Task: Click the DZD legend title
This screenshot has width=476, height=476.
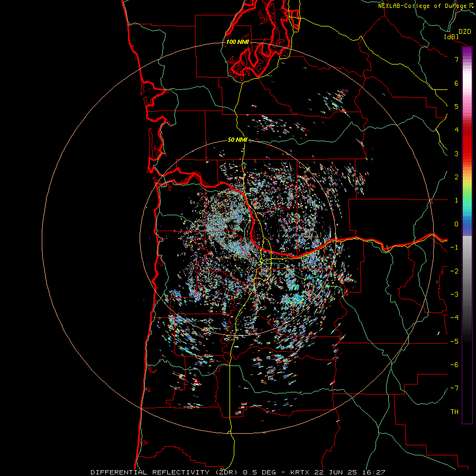Action: coord(465,32)
